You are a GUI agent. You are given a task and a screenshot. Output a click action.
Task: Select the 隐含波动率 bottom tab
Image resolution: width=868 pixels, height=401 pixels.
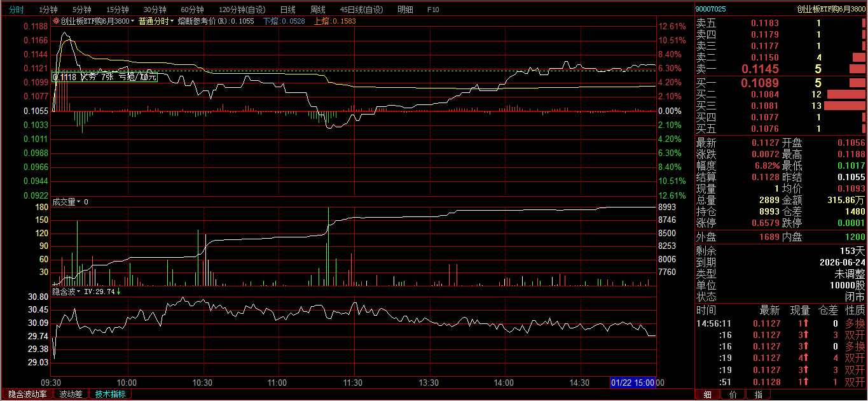(27, 394)
